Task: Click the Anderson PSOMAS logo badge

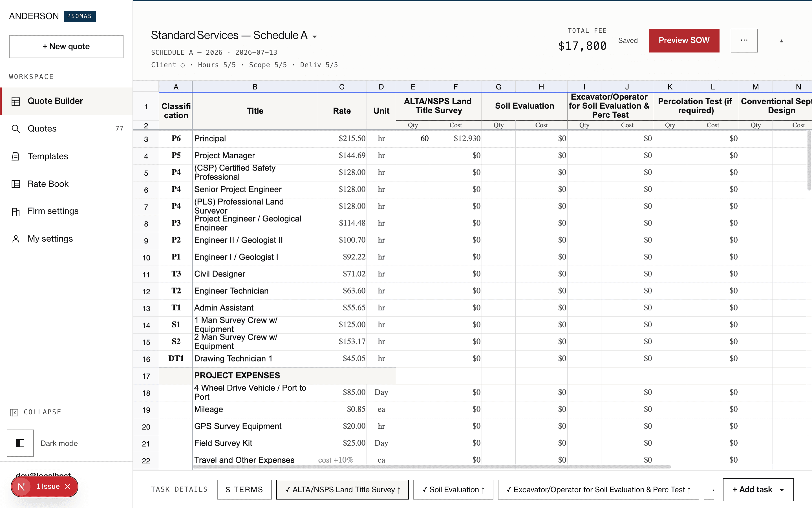Action: 80,16
